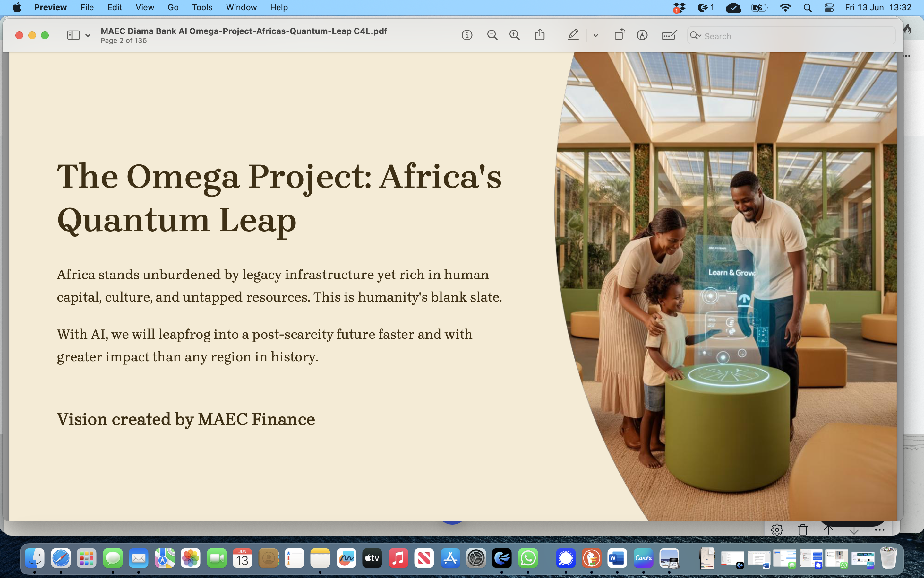Open Calendar showing June 13
The width and height of the screenshot is (924, 578).
pyautogui.click(x=243, y=558)
